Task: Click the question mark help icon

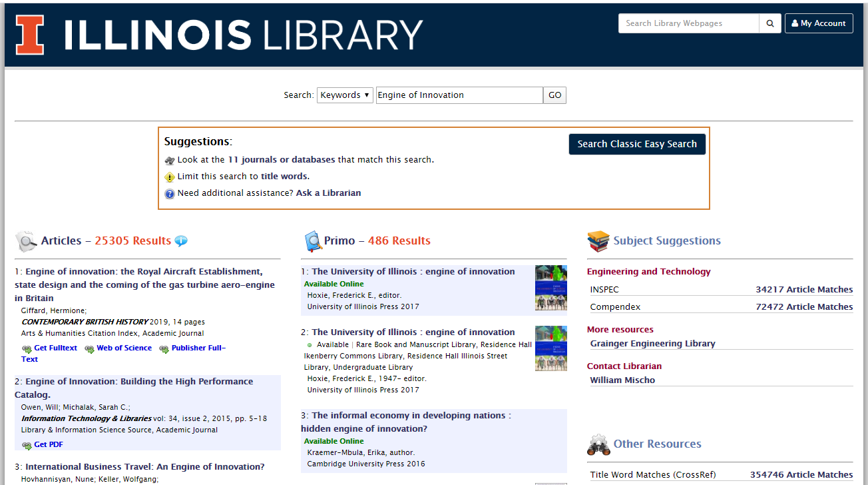Action: (170, 194)
